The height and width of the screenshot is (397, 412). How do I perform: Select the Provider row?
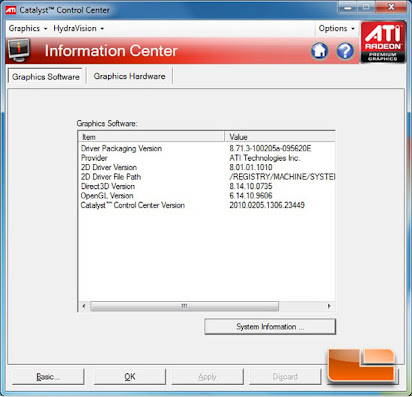[207, 158]
